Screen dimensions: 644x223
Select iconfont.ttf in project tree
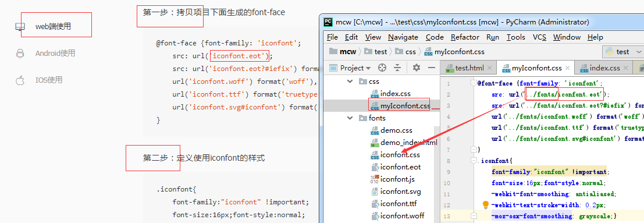(394, 204)
